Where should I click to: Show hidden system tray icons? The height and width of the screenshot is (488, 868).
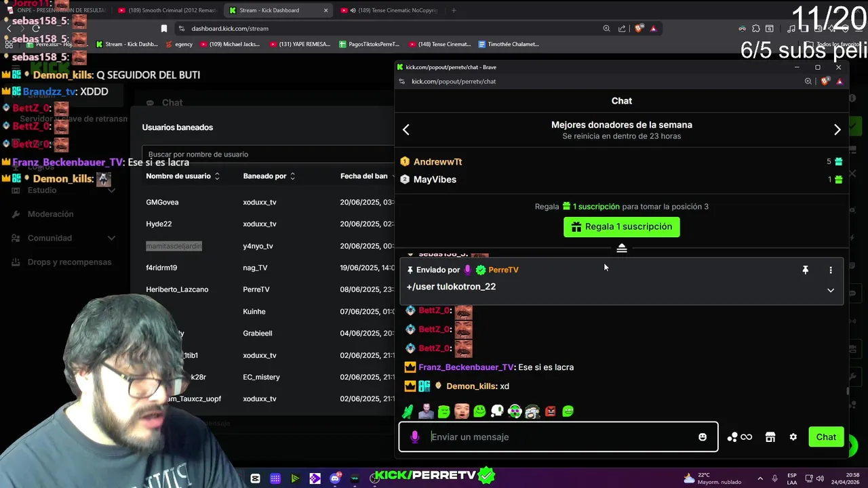tap(760, 479)
